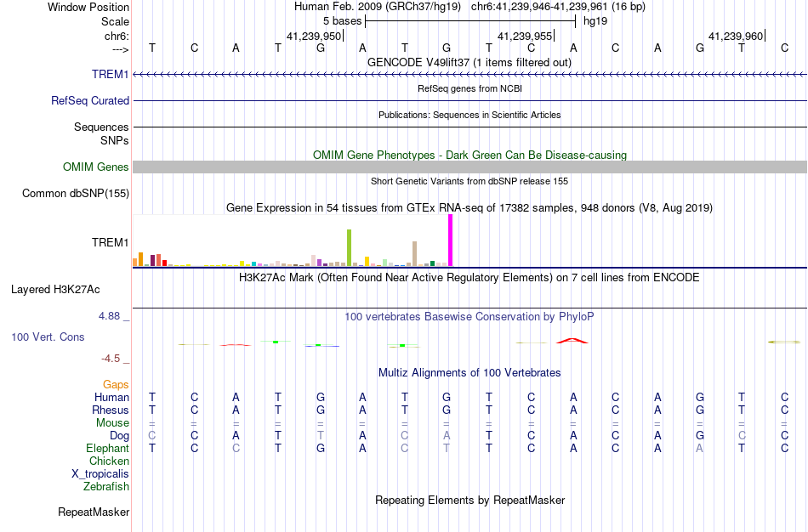Viewport: 808px width, 532px height.
Task: Click the -4.5 lower conservation scale value
Action: (111, 359)
